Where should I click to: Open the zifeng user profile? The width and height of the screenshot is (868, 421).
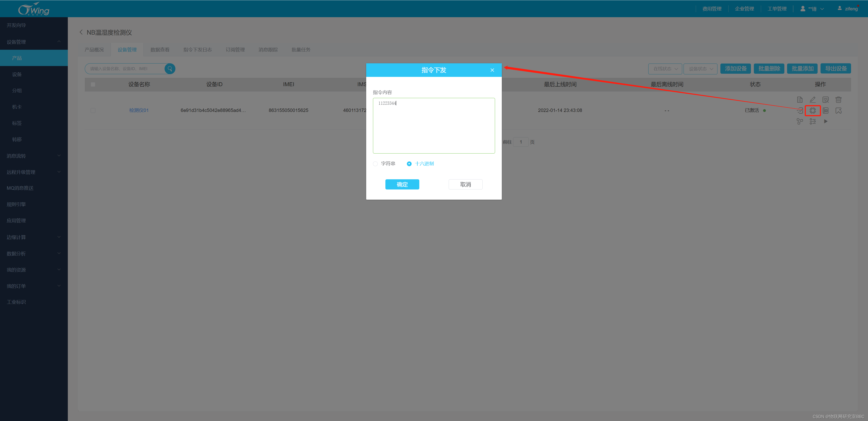847,8
